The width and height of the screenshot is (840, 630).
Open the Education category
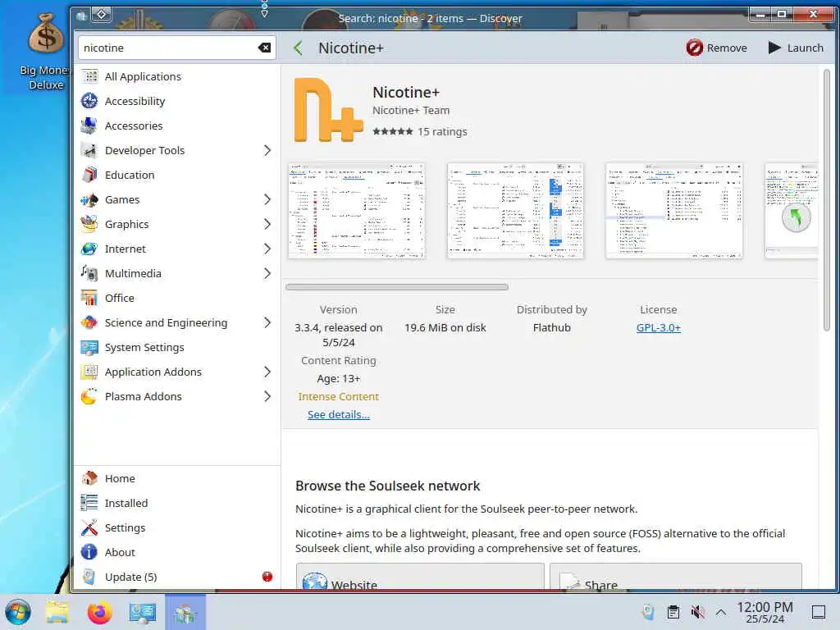[177, 176]
